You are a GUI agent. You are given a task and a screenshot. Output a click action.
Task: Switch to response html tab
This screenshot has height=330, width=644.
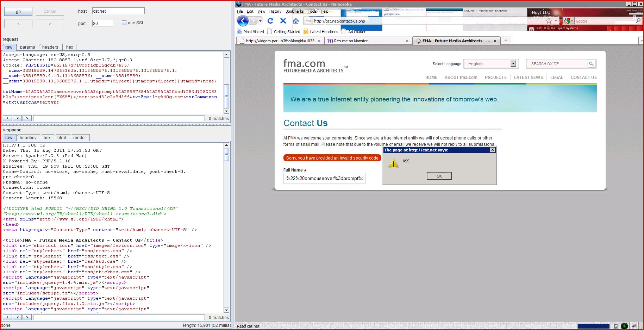coord(62,138)
